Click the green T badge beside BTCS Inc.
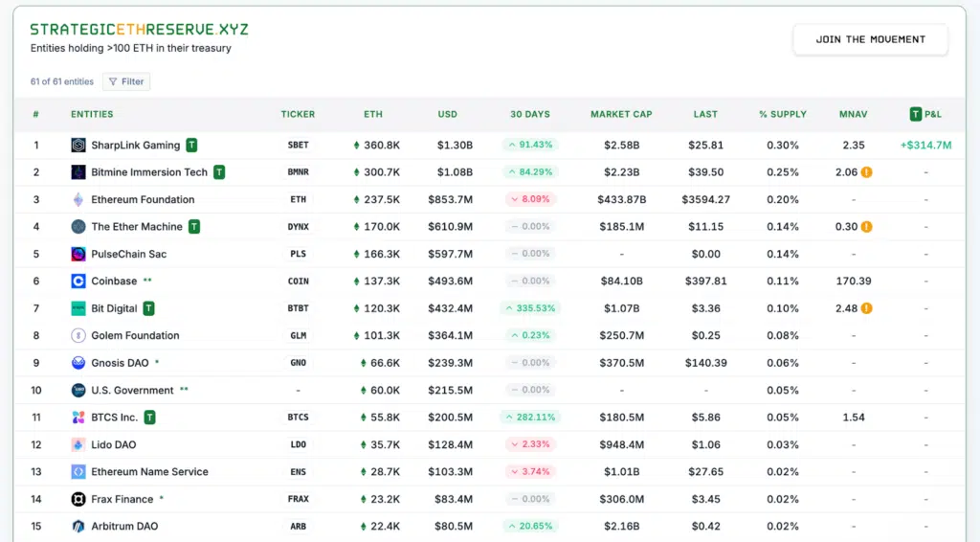 [149, 418]
